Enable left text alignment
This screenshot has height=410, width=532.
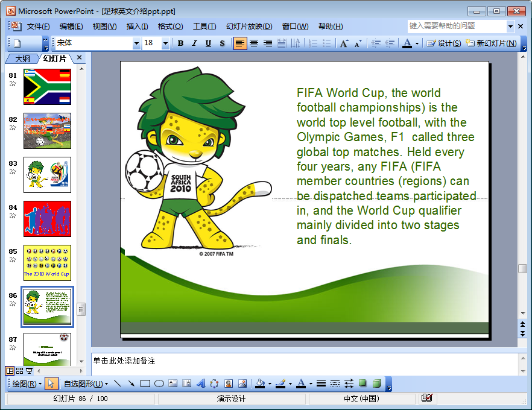click(240, 43)
